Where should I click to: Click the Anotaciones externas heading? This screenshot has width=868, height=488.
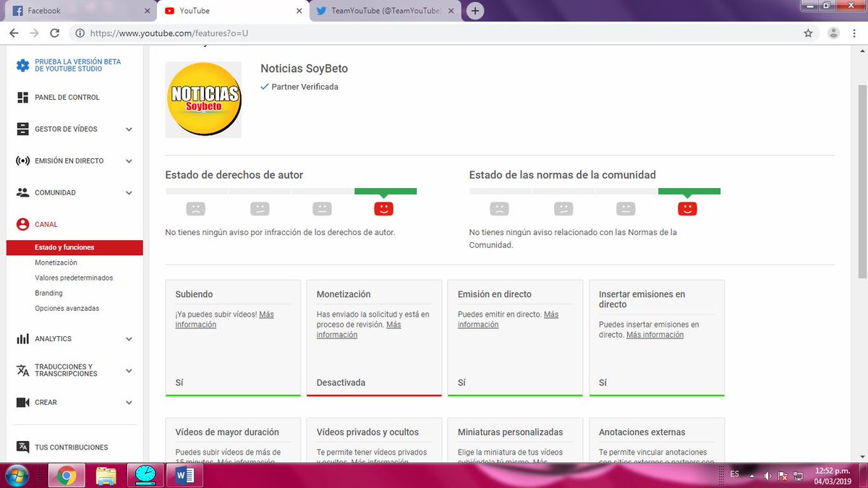(x=642, y=432)
